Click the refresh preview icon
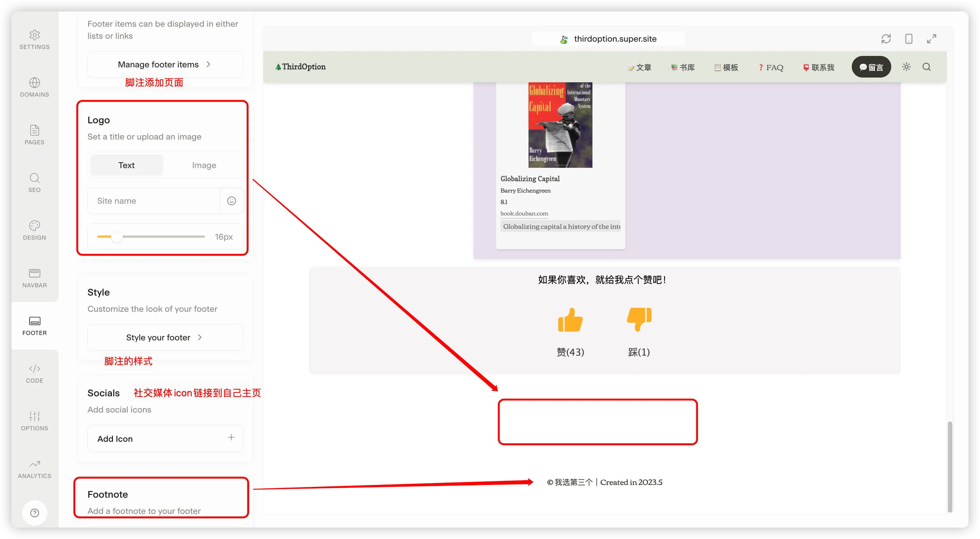980x539 pixels. 886,39
